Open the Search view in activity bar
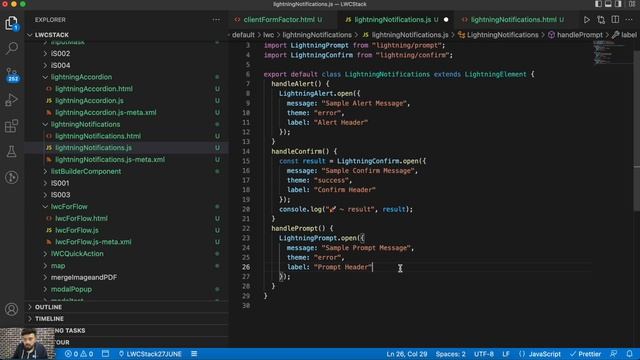This screenshot has height=360, width=640. 12,48
